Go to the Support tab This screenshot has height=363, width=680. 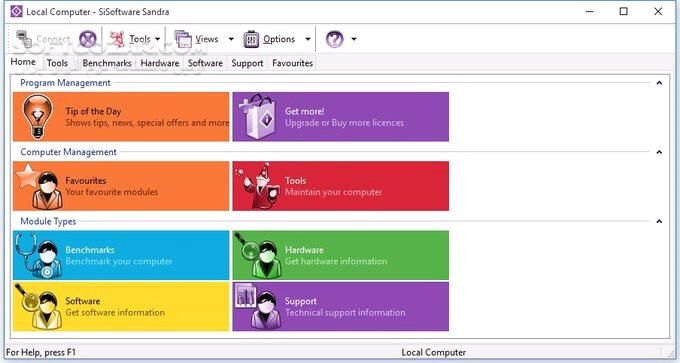coord(247,63)
